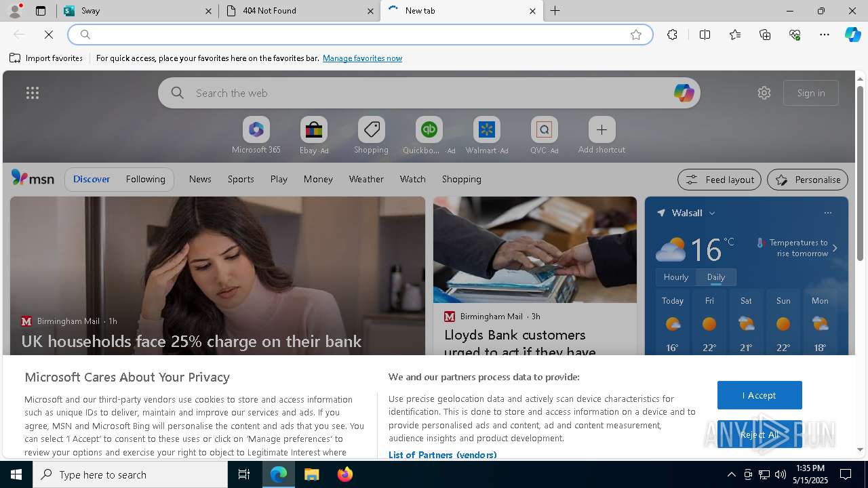
Task: Show next weather insight arrow
Action: pyautogui.click(x=835, y=248)
